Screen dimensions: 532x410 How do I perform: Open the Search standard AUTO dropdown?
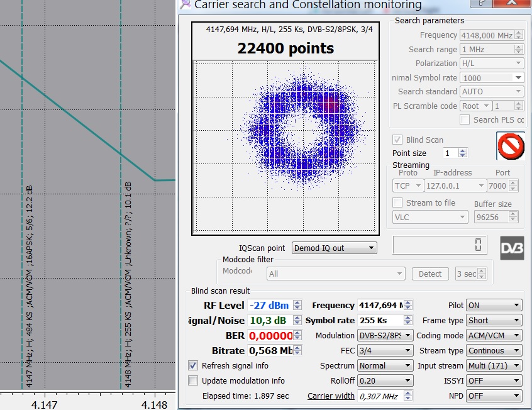492,92
